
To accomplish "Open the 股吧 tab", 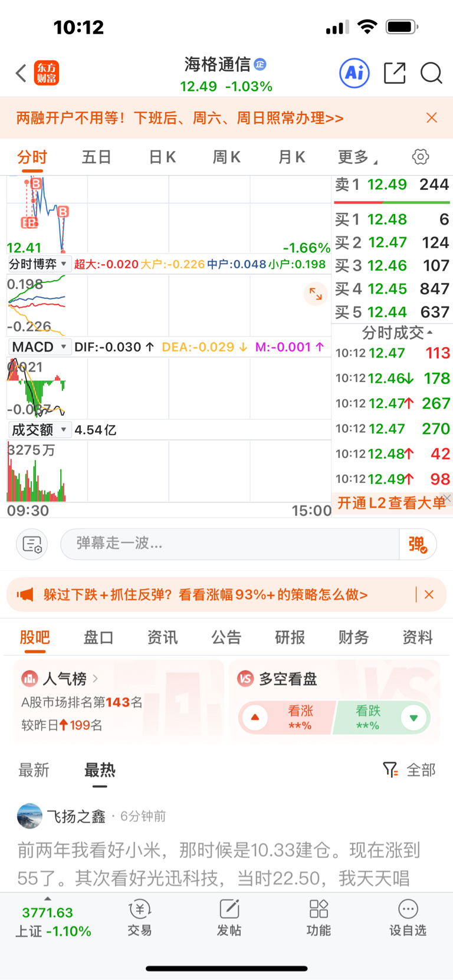I will [35, 637].
